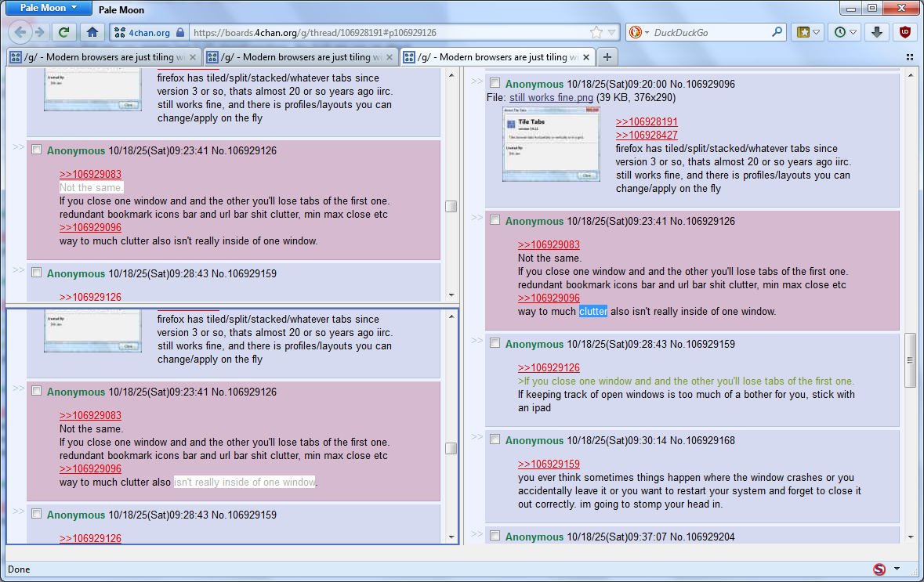This screenshot has height=582, width=924.
Task: Open the uBlock Origin shield icon
Action: tap(905, 32)
